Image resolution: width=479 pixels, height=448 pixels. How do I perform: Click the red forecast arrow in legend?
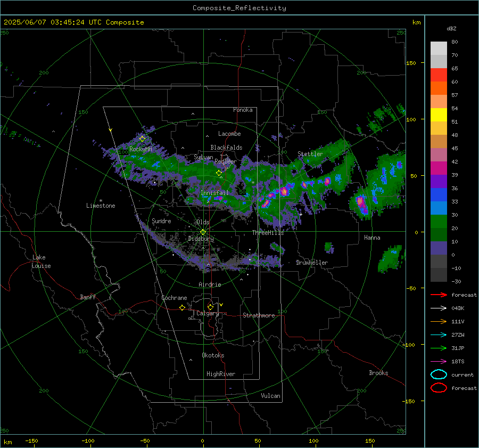(x=439, y=295)
